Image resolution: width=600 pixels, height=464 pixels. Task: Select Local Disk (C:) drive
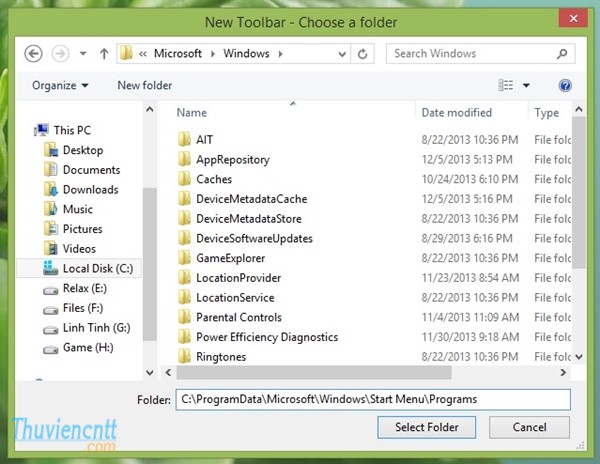click(x=79, y=268)
